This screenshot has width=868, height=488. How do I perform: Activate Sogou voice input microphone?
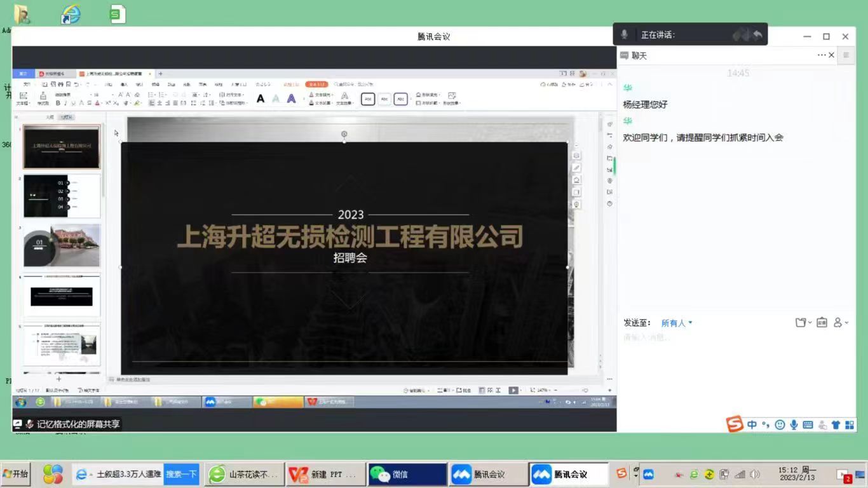pos(794,424)
